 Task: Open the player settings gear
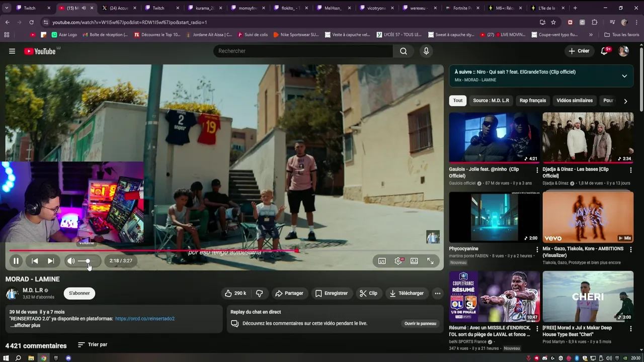[398, 261]
